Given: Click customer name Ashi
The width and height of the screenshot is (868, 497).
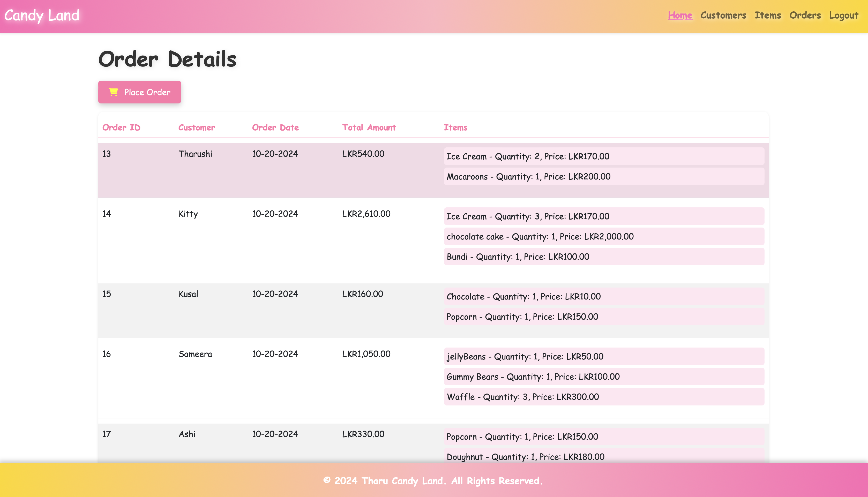Looking at the screenshot, I should (x=187, y=434).
